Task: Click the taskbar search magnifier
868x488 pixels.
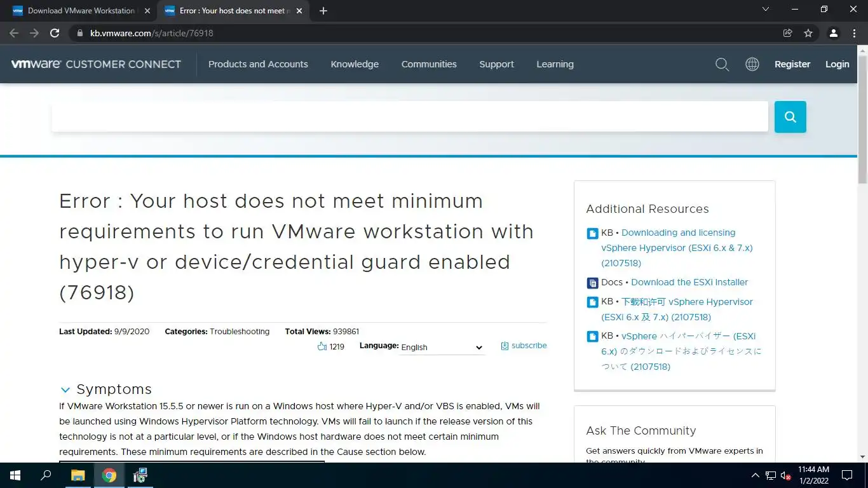Action: 46,475
